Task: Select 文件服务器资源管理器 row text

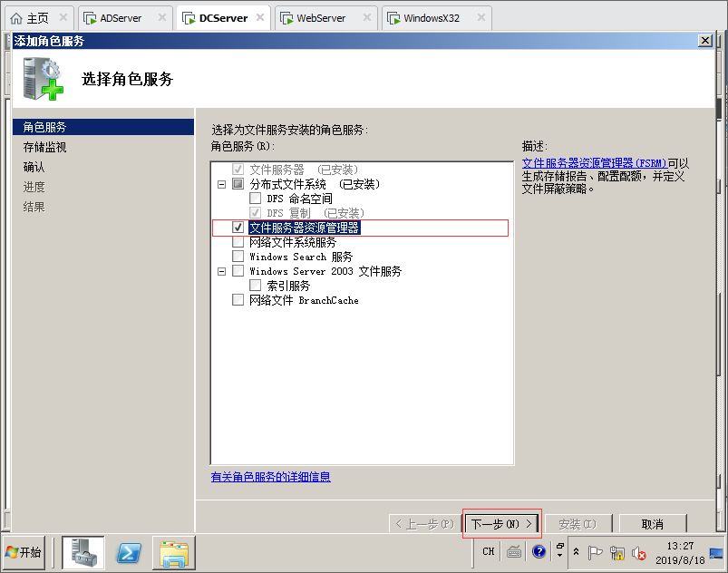Action: pos(304,228)
